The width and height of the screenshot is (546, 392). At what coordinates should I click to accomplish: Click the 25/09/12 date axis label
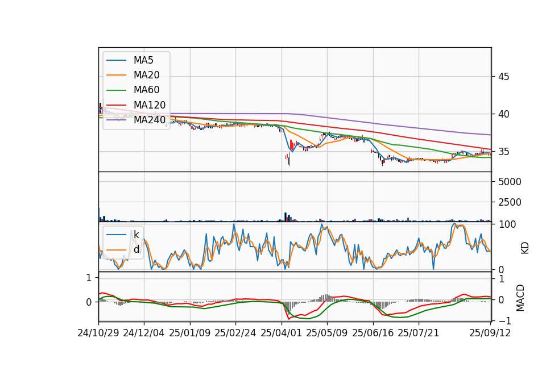(490, 333)
